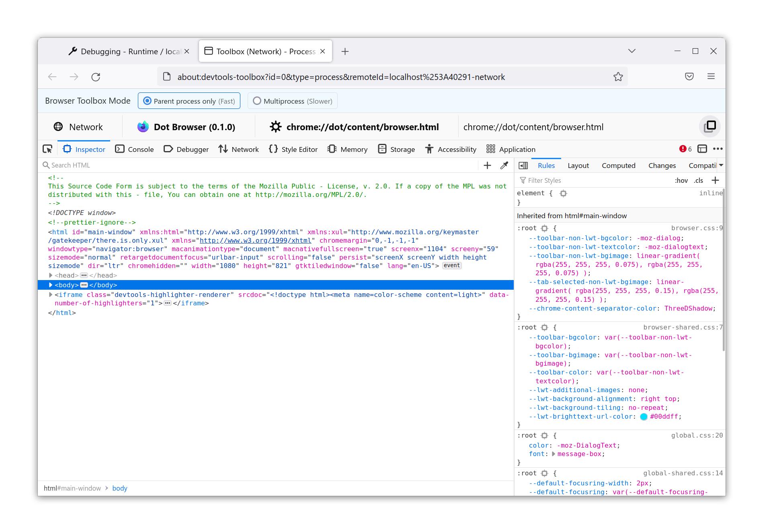Pick a color with the eyedropper
This screenshot has width=775, height=532.
pos(504,166)
